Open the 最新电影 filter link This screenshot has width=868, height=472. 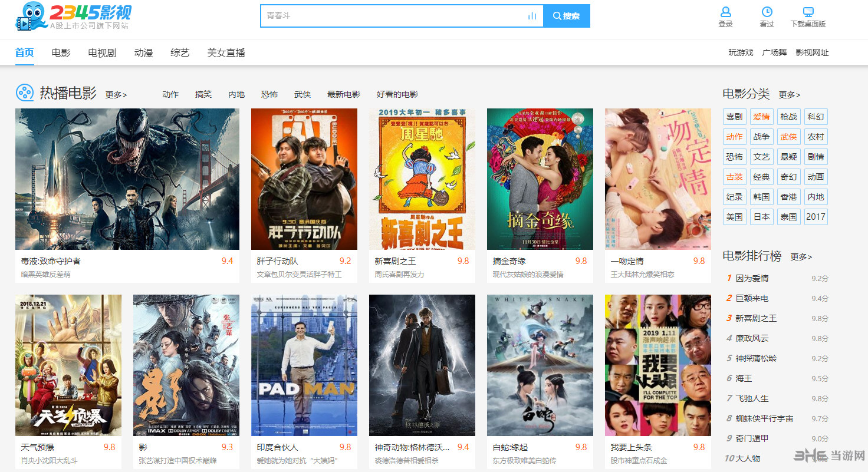[344, 94]
